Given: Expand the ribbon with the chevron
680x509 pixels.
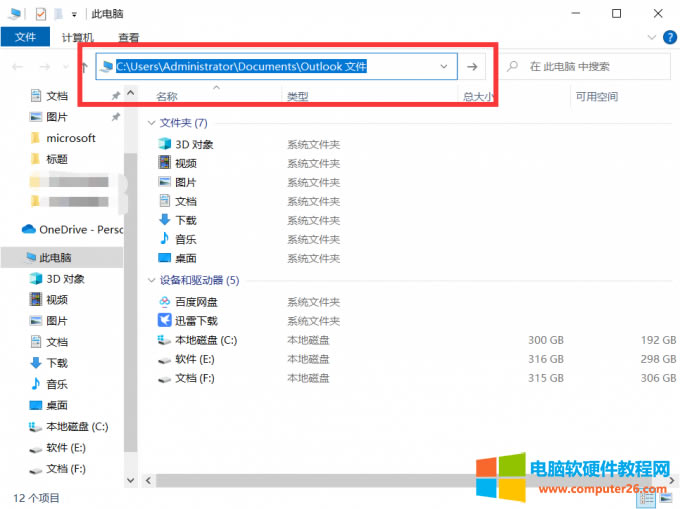Looking at the screenshot, I should tap(651, 37).
